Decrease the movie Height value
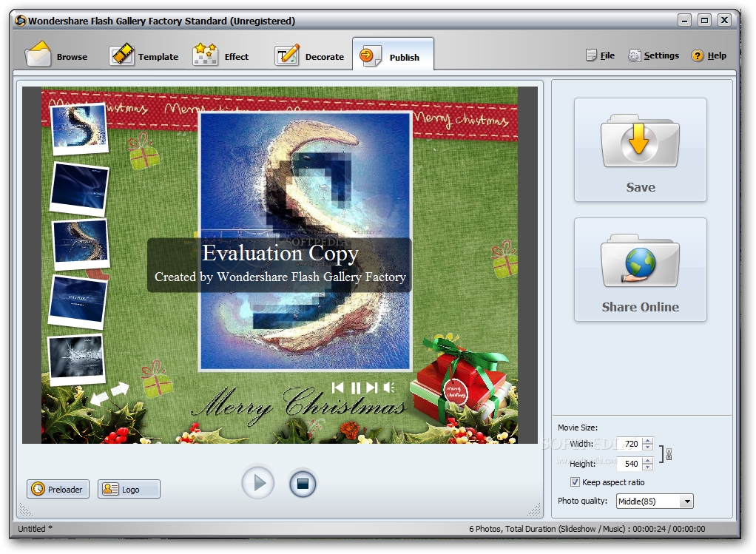 [x=647, y=467]
